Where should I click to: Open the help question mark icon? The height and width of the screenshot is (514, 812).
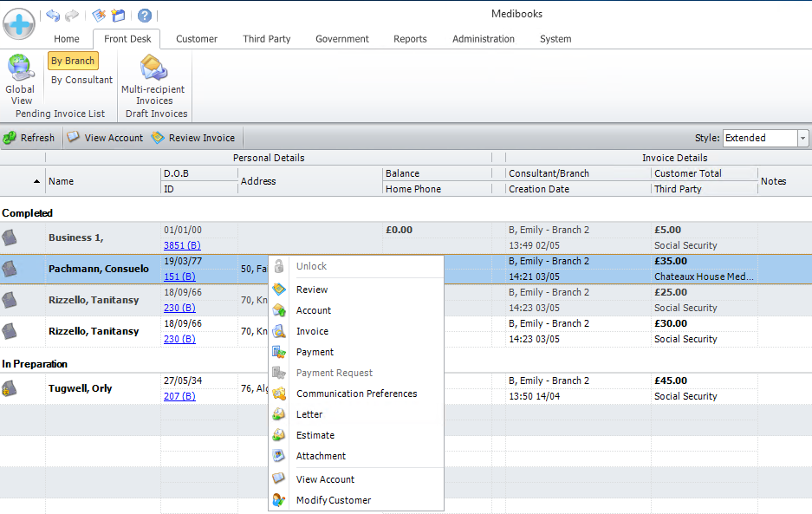(x=145, y=16)
